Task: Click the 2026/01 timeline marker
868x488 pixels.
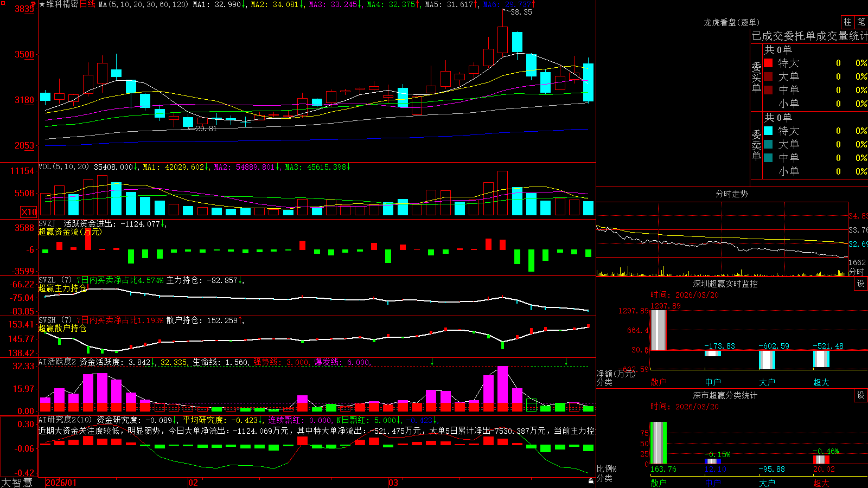Action: (61, 483)
